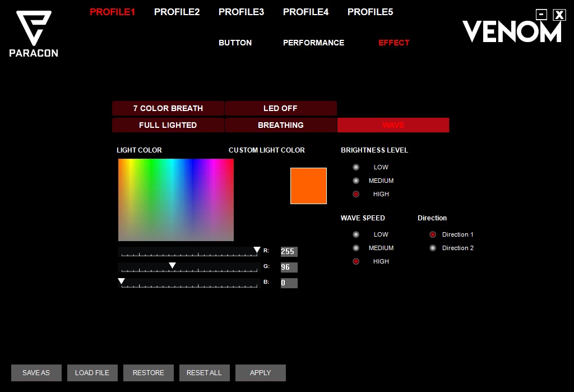Set brightness level to MEDIUM
574x392 pixels.
356,181
